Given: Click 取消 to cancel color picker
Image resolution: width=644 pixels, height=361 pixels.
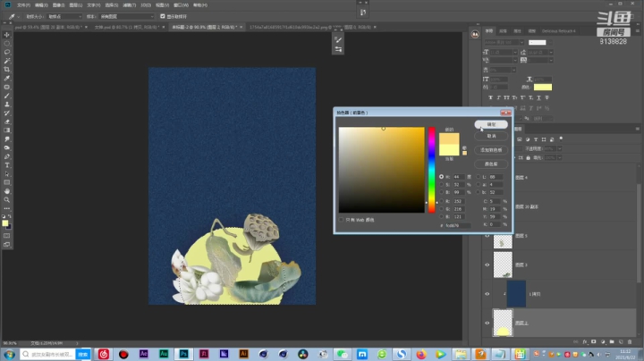Looking at the screenshot, I should click(x=491, y=136).
